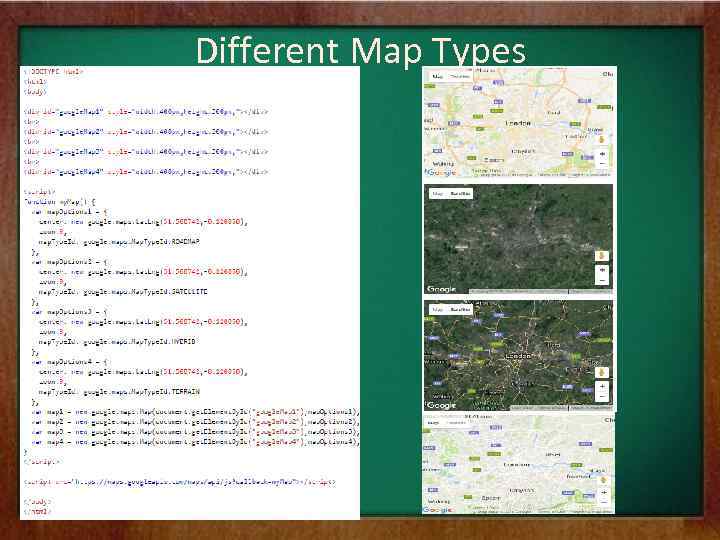Click the Street View pegman on the satellite map
720x540 pixels.
click(x=602, y=256)
